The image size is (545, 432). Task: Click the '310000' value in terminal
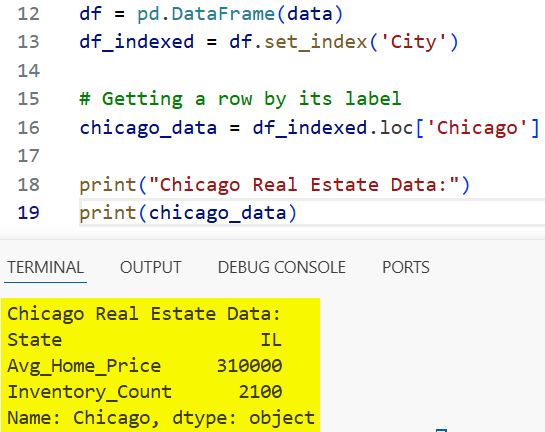pos(249,366)
